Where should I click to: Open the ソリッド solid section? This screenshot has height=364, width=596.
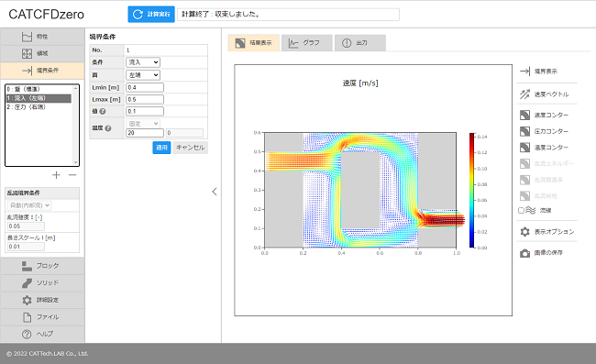[x=42, y=283]
